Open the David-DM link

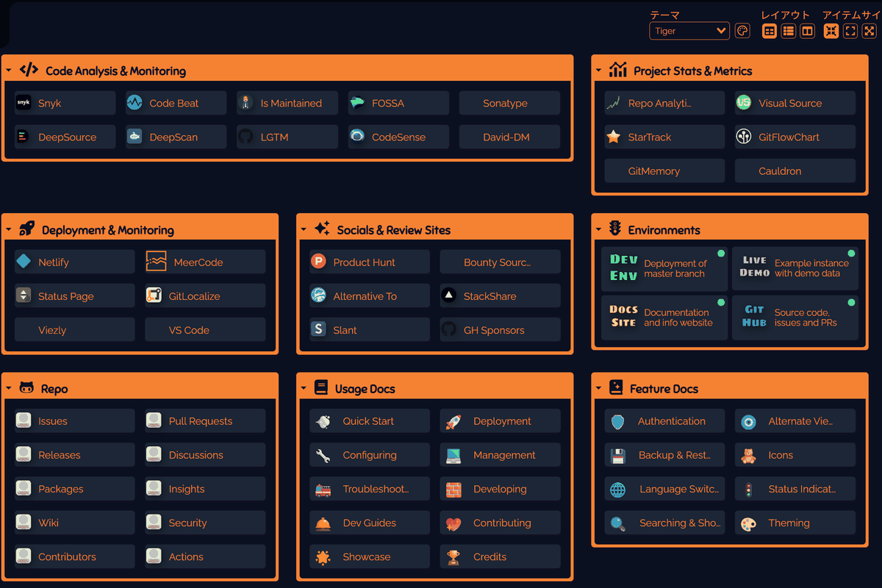(509, 137)
